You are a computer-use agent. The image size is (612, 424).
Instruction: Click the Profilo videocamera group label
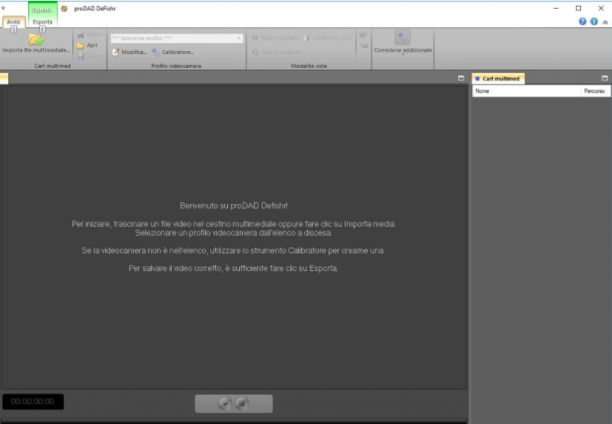(176, 66)
